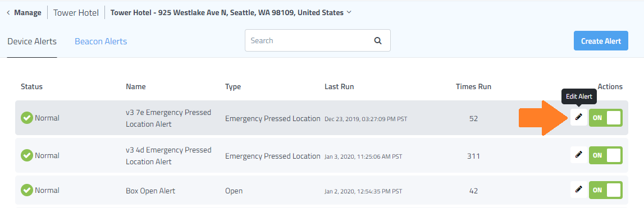Click pencil icon for v3 4d alert

click(579, 155)
